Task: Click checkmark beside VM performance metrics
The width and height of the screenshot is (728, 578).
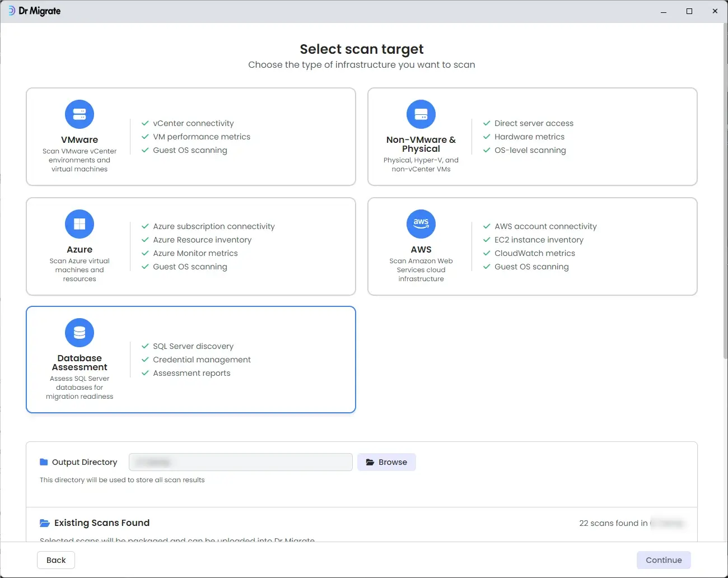Action: click(145, 137)
